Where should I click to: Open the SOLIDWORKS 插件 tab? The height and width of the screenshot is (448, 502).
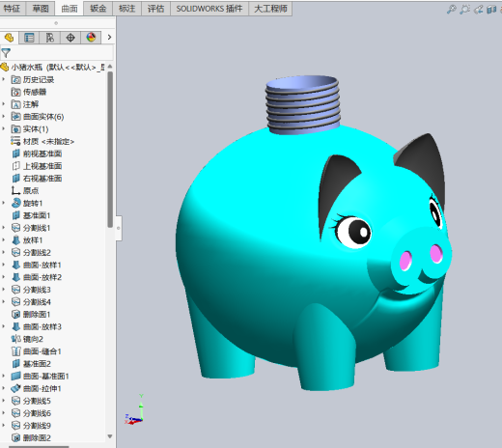(x=209, y=9)
